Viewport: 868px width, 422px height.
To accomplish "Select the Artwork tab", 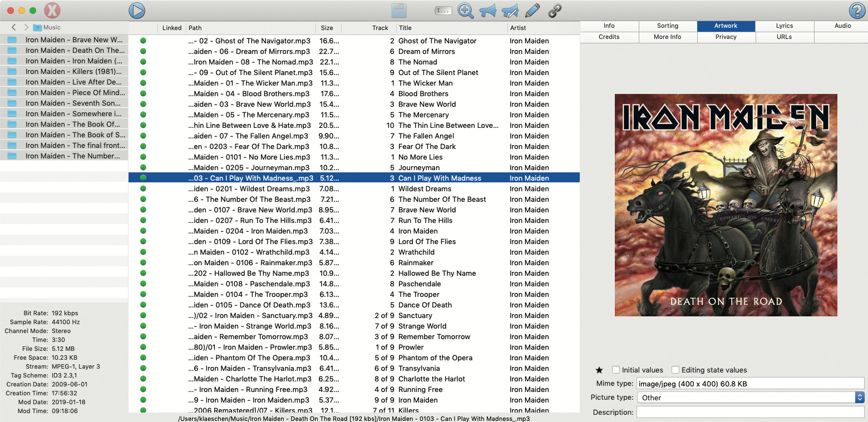I will point(726,26).
